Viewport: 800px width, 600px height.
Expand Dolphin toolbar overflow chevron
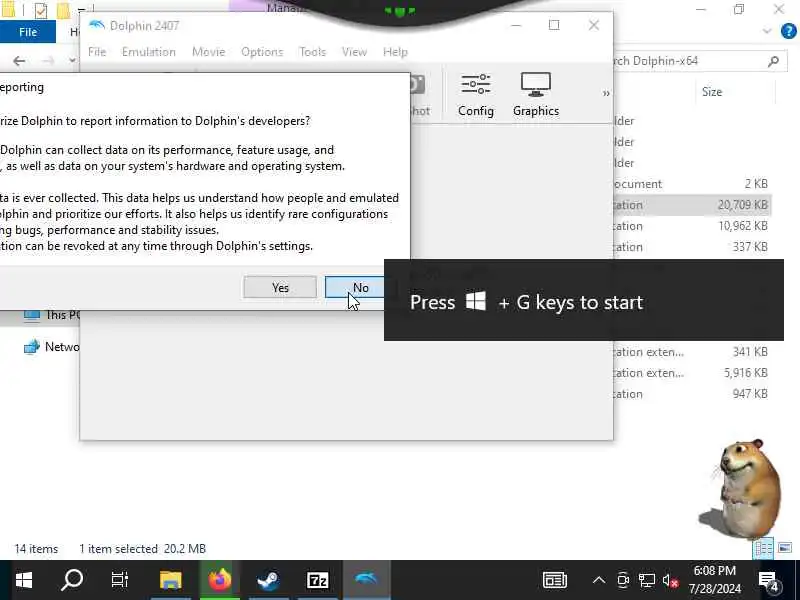pyautogui.click(x=606, y=93)
